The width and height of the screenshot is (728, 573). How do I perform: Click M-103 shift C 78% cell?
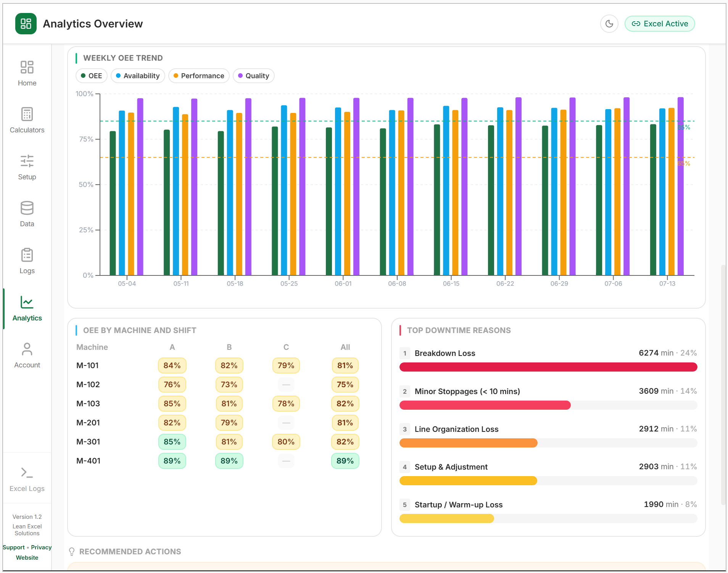pos(286,404)
